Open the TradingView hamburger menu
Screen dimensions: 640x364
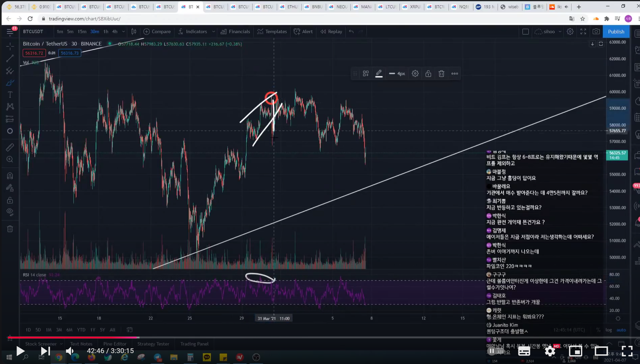coord(10,32)
